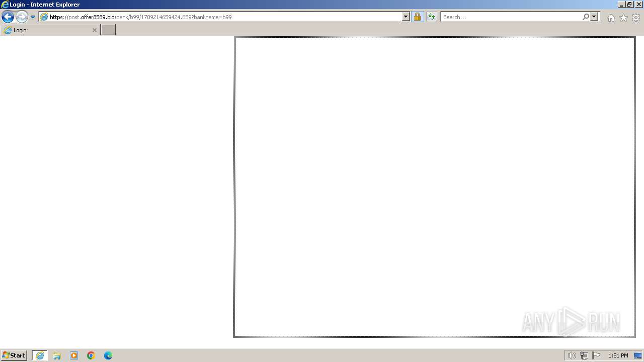Screen dimensions: 644x362
Task: Close the Login tab
Action: [94, 30]
